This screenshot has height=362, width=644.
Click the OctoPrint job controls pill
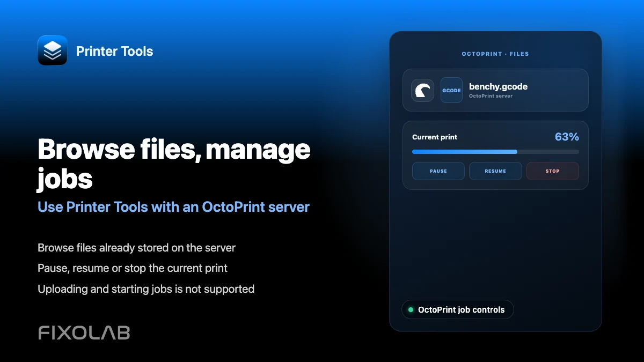(x=458, y=309)
